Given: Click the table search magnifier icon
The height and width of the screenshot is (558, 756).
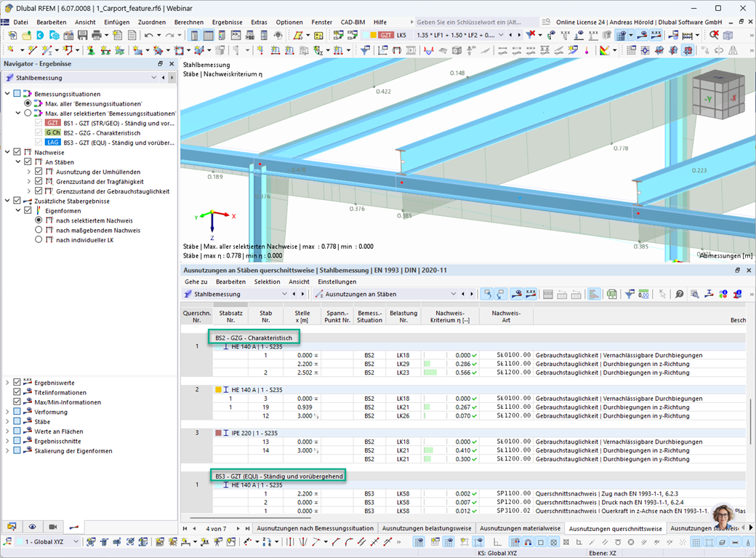Looking at the screenshot, I should 694,294.
